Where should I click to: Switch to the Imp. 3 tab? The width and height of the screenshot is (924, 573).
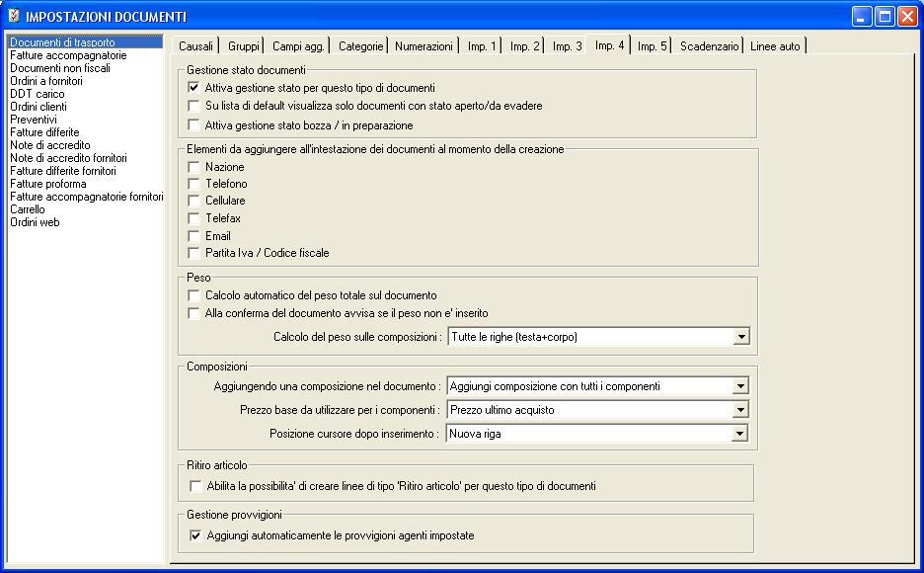[567, 46]
